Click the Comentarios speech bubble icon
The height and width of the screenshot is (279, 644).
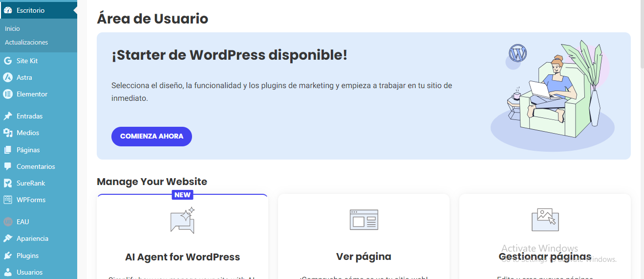7,166
